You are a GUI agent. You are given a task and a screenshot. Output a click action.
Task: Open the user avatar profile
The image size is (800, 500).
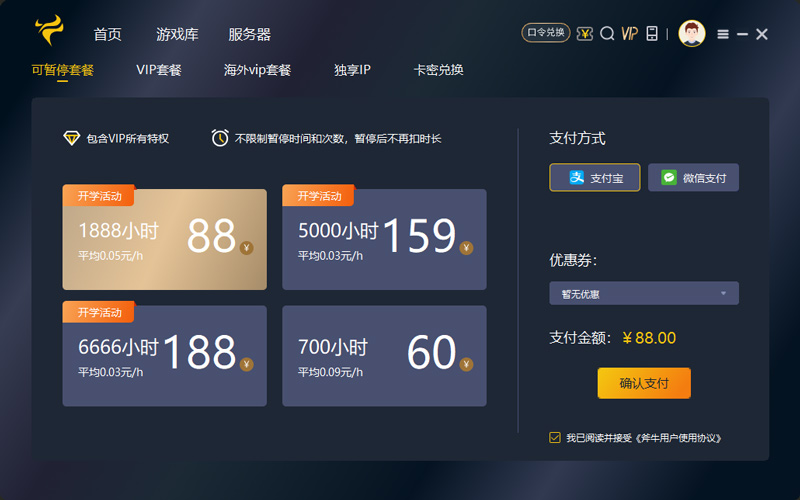pyautogui.click(x=692, y=34)
